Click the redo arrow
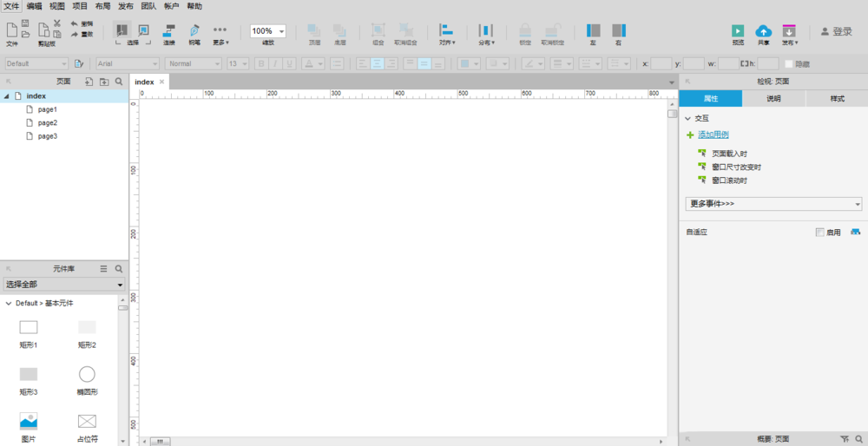 pos(74,35)
